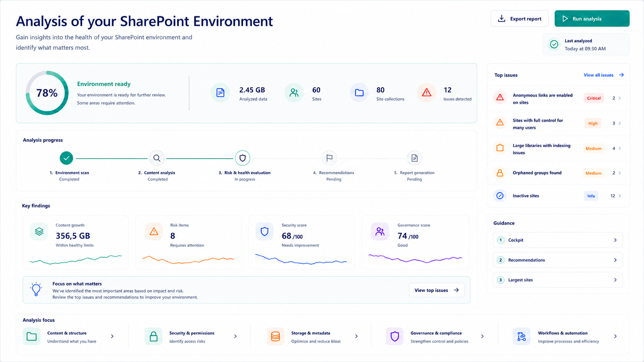Click the View top issues button

coord(436,290)
